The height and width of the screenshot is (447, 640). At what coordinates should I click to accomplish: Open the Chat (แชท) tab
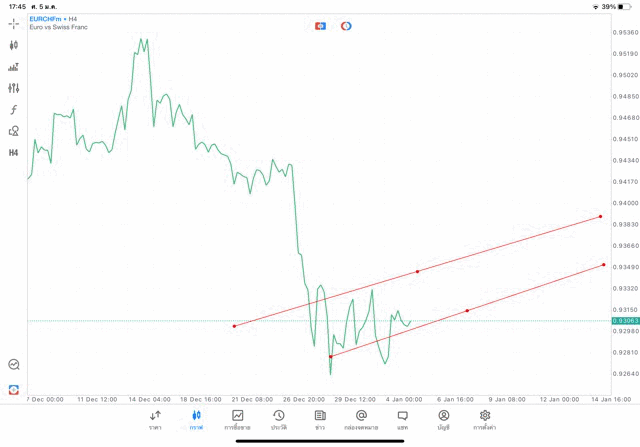[x=402, y=419]
